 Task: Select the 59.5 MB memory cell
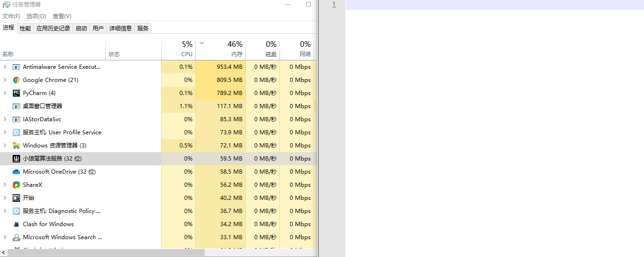tap(221, 159)
